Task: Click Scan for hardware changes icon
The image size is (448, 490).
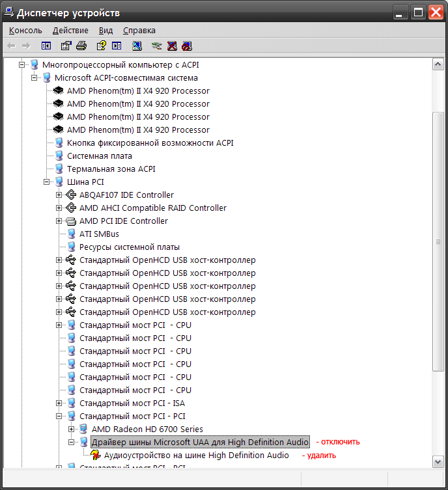Action: click(137, 46)
